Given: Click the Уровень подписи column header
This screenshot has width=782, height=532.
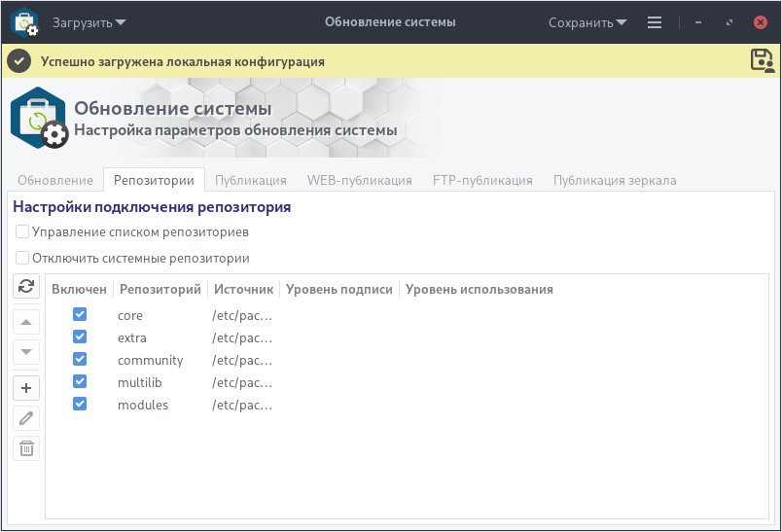Looking at the screenshot, I should [x=339, y=289].
